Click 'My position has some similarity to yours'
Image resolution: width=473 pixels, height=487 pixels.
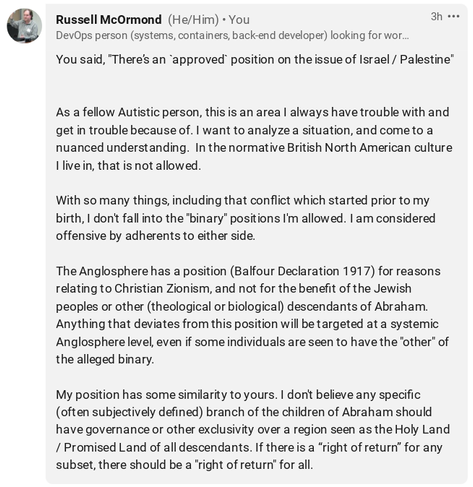click(x=166, y=395)
